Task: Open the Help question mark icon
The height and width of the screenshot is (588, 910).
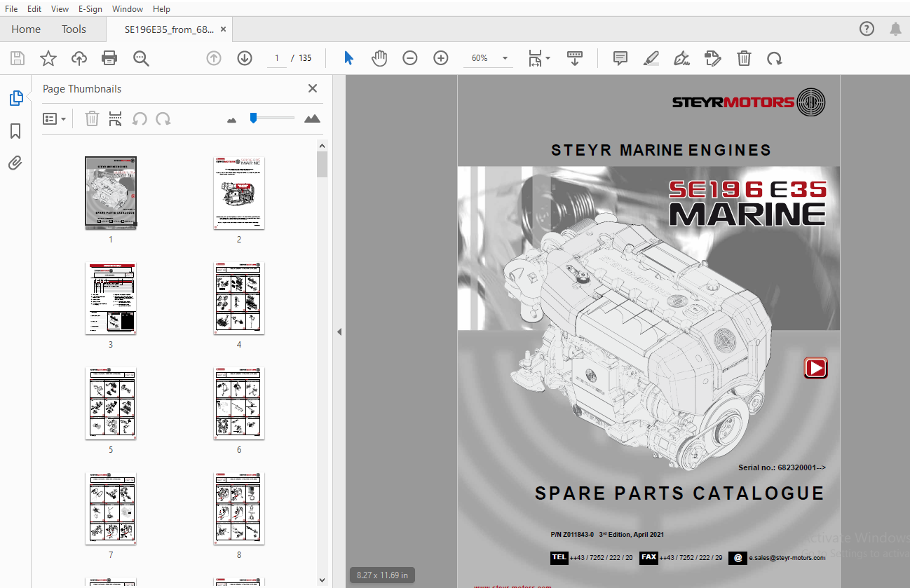Action: click(867, 29)
